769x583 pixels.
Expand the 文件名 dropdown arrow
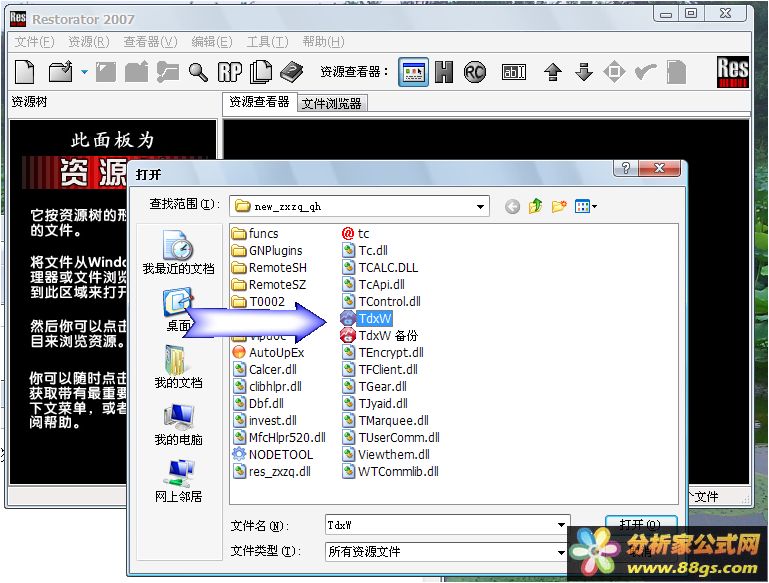562,525
